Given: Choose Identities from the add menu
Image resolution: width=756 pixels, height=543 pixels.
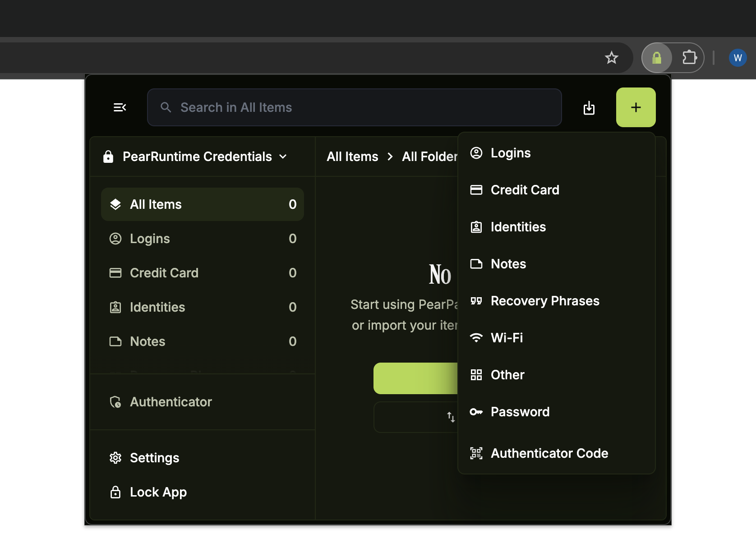Looking at the screenshot, I should [x=556, y=227].
